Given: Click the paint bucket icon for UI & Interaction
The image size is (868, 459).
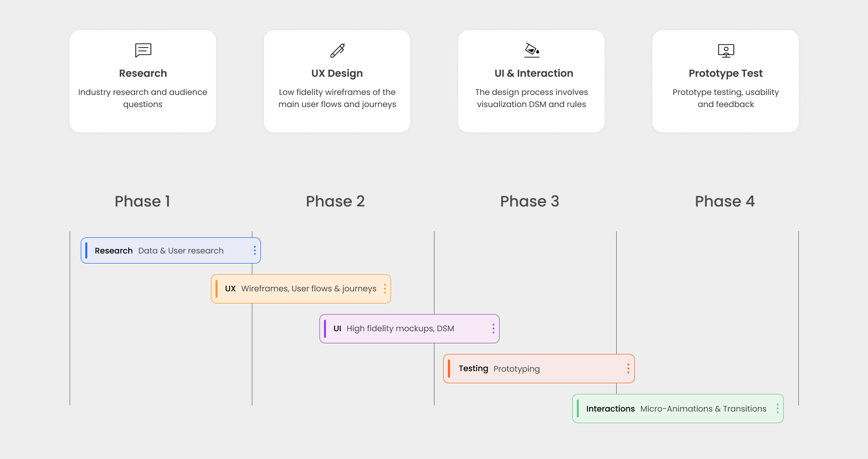Looking at the screenshot, I should [531, 50].
